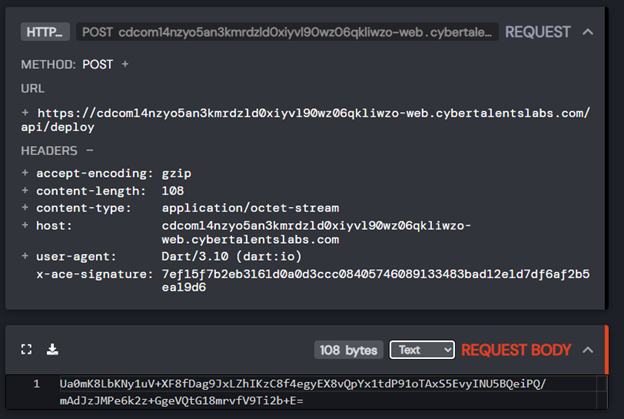Viewport: 624px width, 419px height.
Task: Click plus icon beside content-length header
Action: point(25,190)
